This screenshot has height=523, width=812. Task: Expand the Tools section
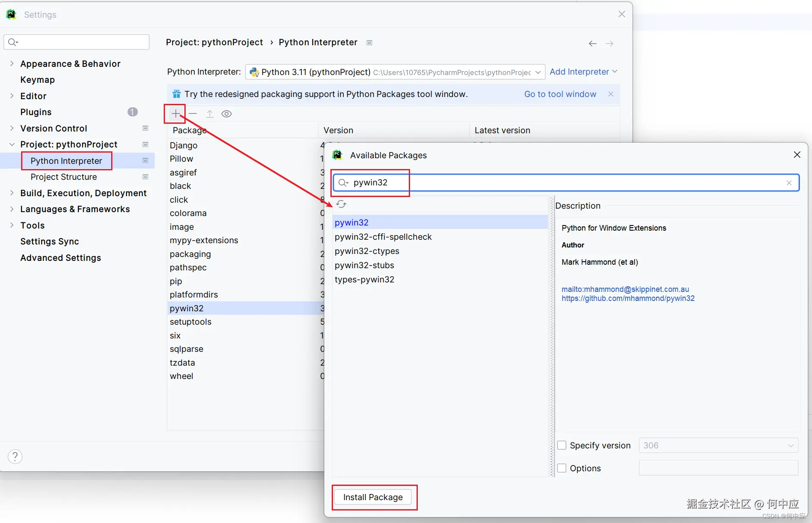click(12, 225)
